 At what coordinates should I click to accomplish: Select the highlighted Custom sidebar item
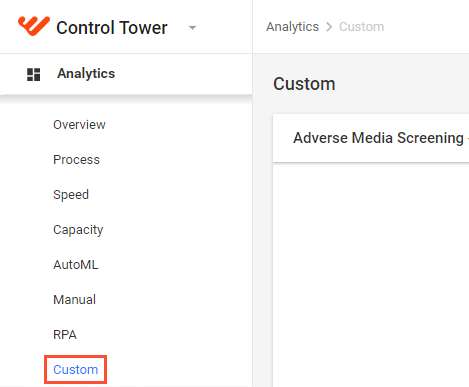click(75, 370)
